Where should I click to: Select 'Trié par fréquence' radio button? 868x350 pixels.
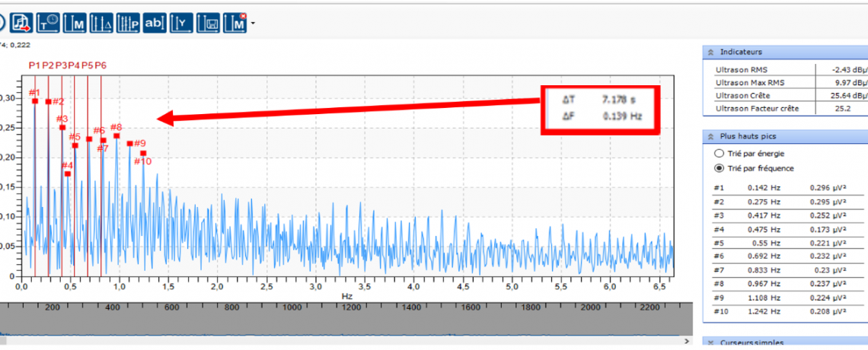coord(720,168)
